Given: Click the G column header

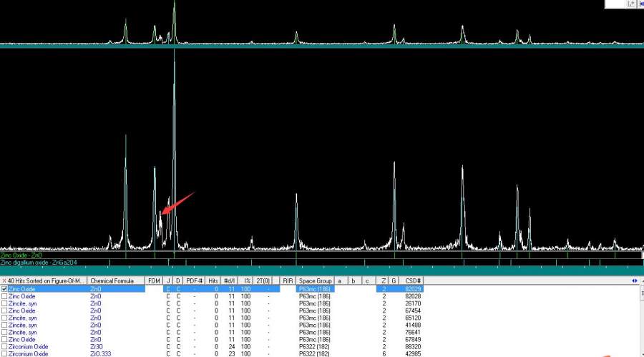Looking at the screenshot, I should pyautogui.click(x=393, y=281).
